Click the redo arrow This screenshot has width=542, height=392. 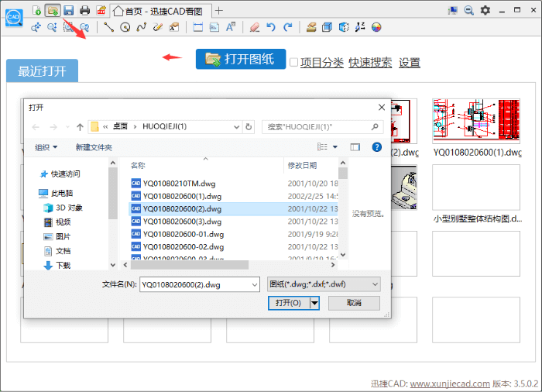[287, 27]
